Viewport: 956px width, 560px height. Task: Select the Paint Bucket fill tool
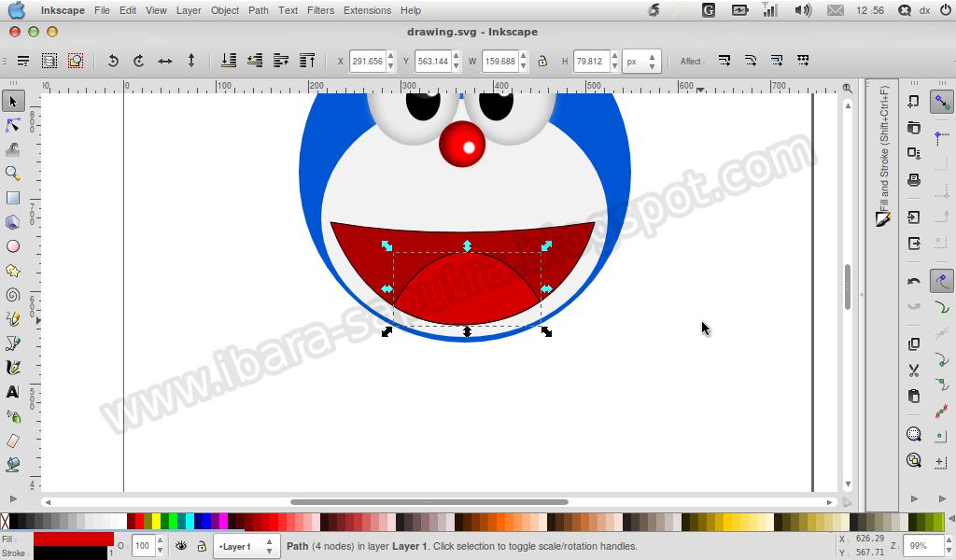coord(13,464)
